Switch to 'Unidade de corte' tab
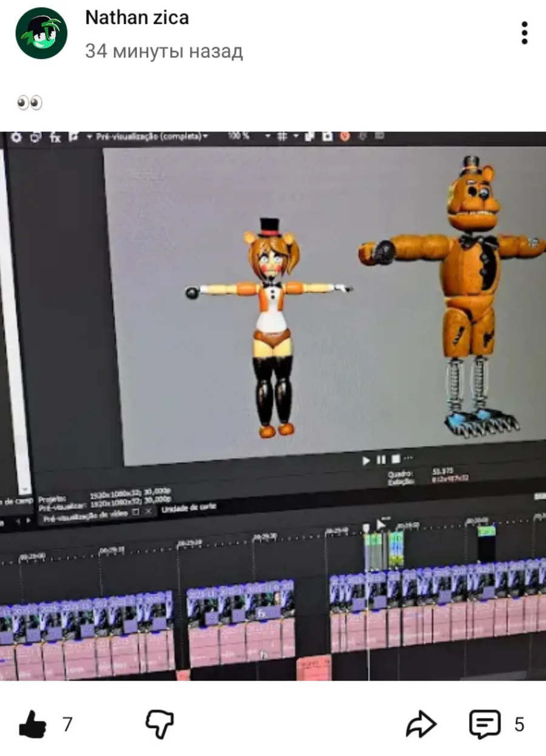The width and height of the screenshot is (546, 756). (189, 508)
